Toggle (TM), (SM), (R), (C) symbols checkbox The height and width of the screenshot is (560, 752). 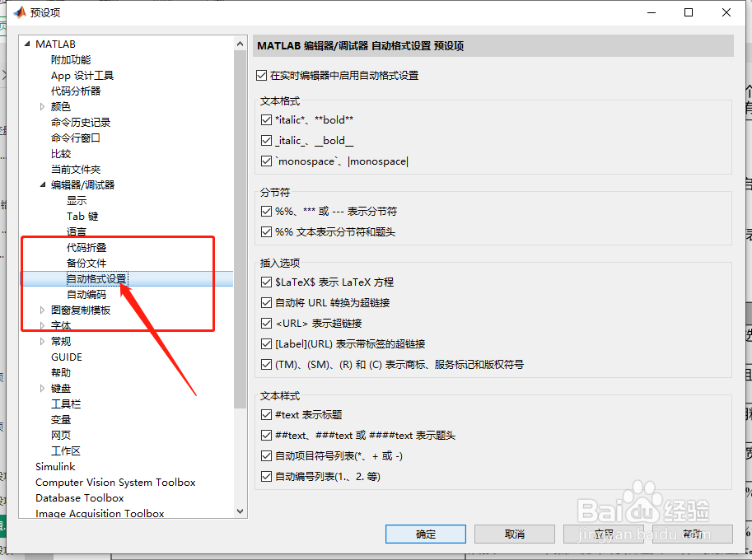(x=266, y=364)
